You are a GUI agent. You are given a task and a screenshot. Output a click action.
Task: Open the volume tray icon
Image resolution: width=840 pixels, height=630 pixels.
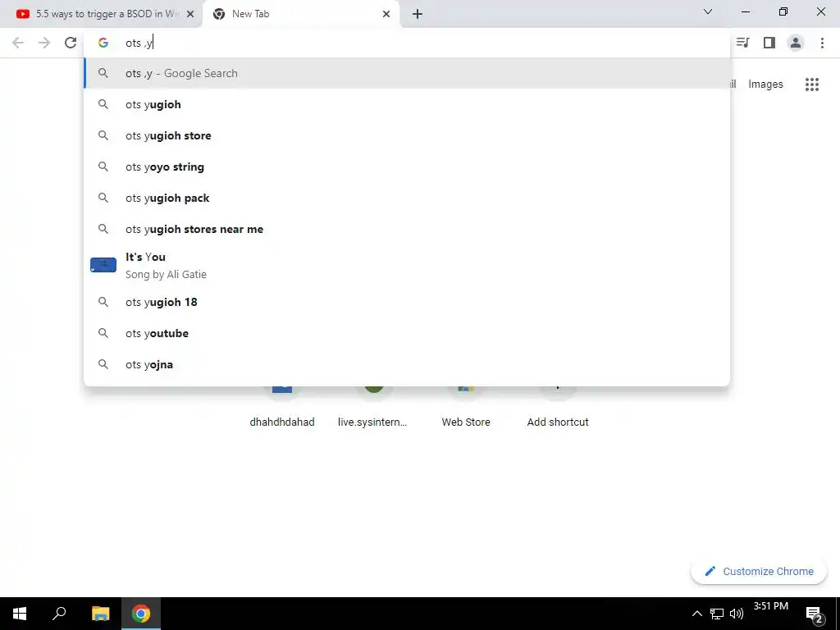click(x=737, y=614)
